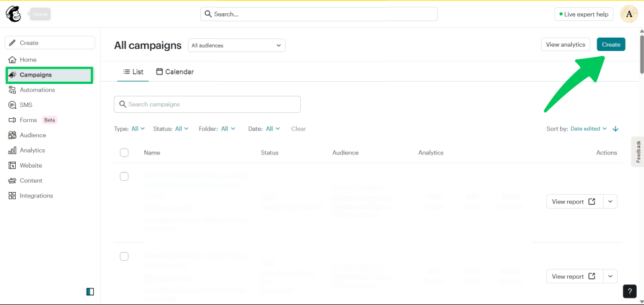Switch to Calendar view tab
Viewport: 644px width, 305px height.
(x=175, y=72)
